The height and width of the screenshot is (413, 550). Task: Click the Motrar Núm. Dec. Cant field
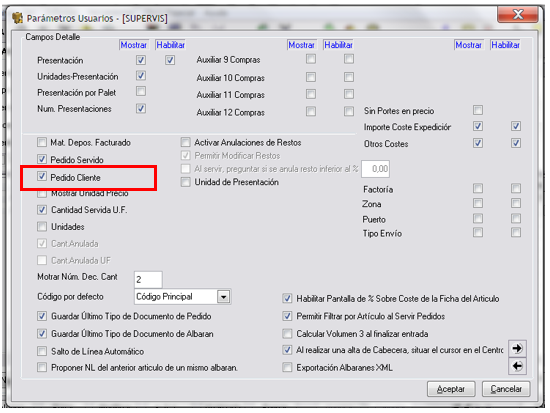point(148,280)
